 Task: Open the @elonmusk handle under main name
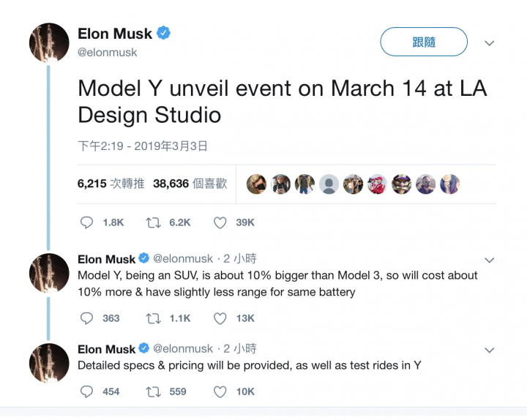[x=107, y=53]
